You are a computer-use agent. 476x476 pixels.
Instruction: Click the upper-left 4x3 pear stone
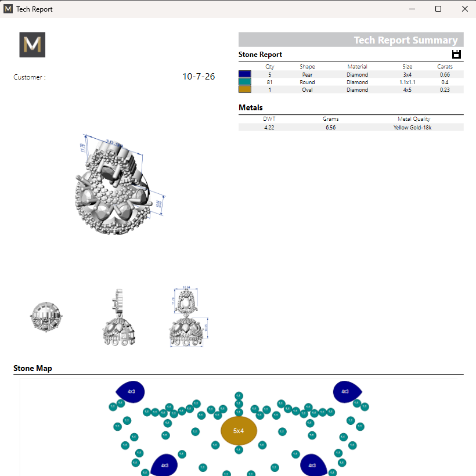click(x=131, y=392)
